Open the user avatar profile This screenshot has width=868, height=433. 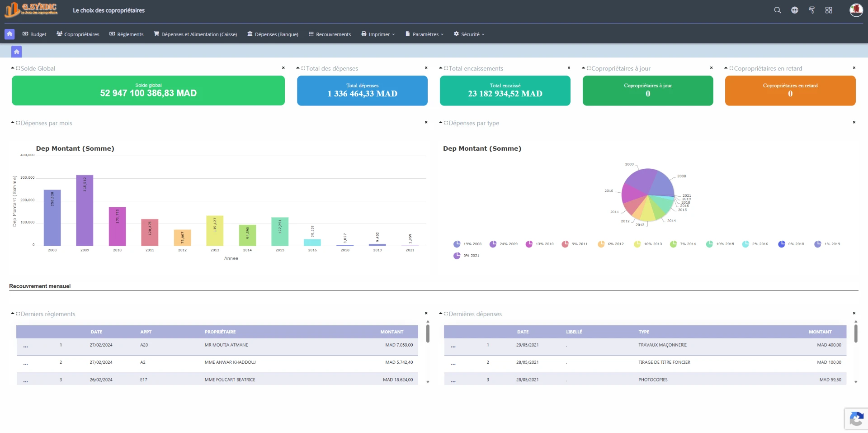tap(856, 10)
